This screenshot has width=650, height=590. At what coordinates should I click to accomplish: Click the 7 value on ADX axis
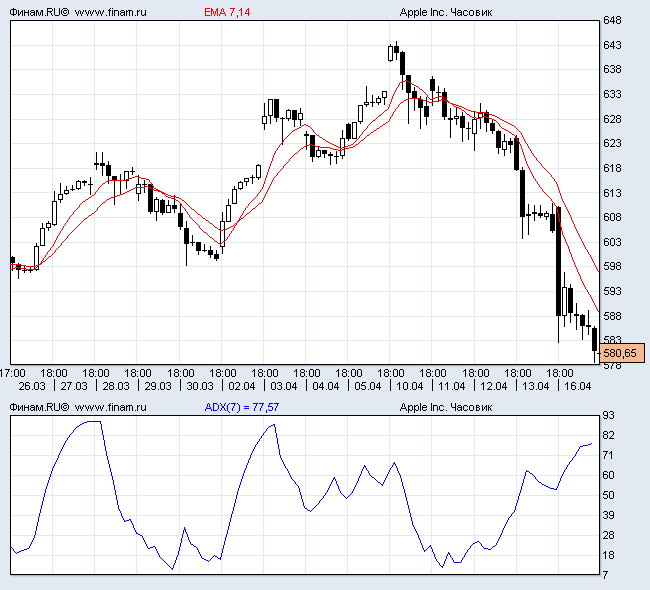pyautogui.click(x=606, y=575)
